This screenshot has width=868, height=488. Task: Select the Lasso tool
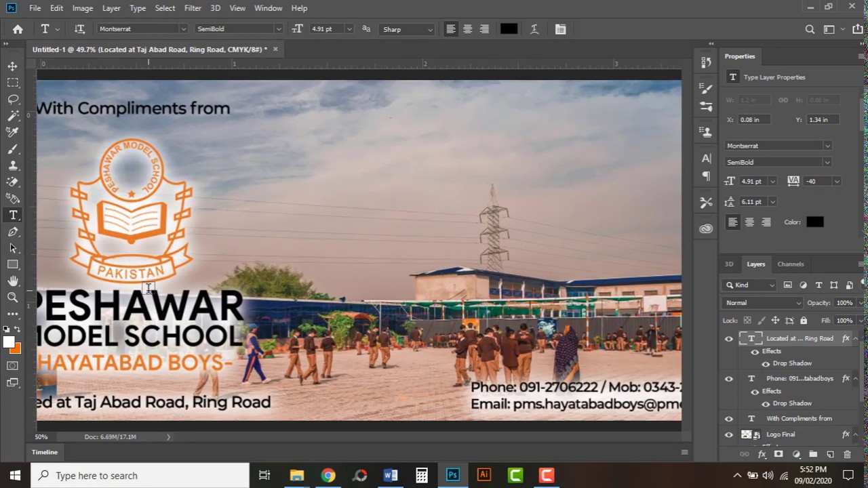tap(13, 99)
